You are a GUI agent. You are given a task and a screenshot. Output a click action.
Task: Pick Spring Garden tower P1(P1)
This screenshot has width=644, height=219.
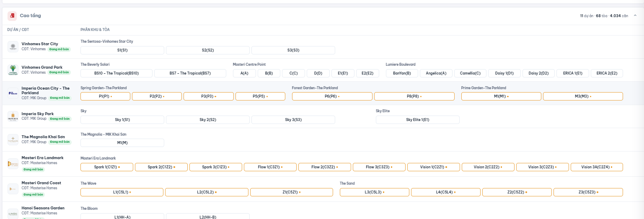coord(105,96)
